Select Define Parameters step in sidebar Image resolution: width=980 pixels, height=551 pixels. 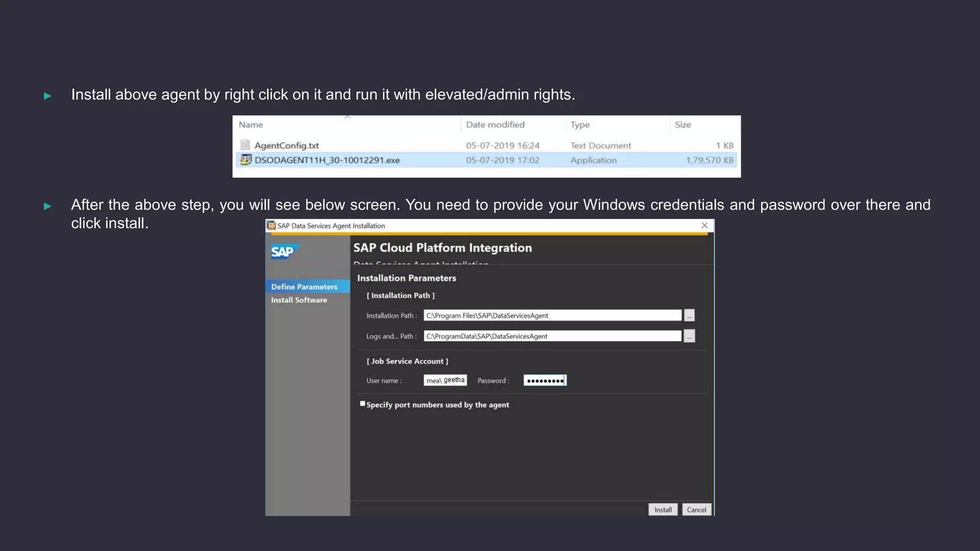point(304,287)
